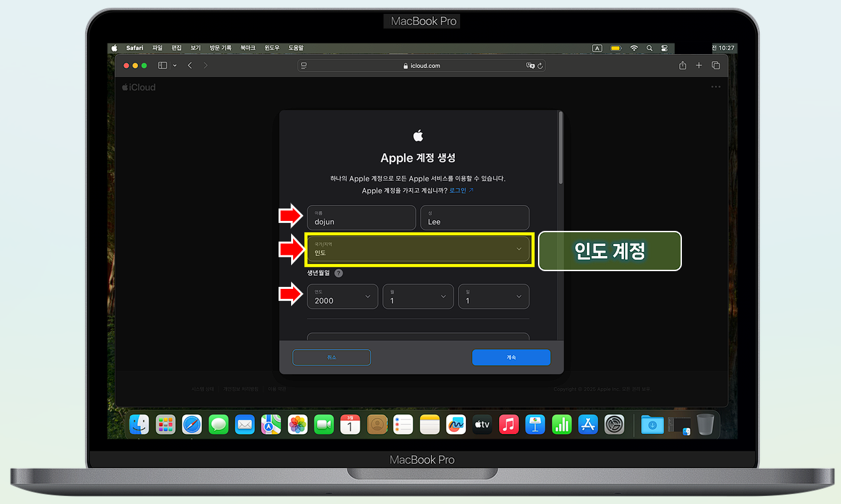Click the iCloud logo on the page

tap(139, 87)
